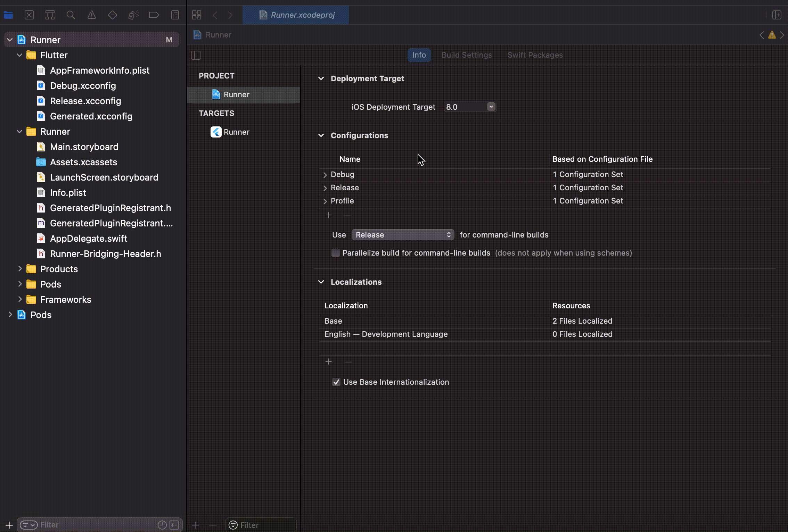This screenshot has height=532, width=788.
Task: Collapse the Localizations section
Action: click(x=321, y=282)
